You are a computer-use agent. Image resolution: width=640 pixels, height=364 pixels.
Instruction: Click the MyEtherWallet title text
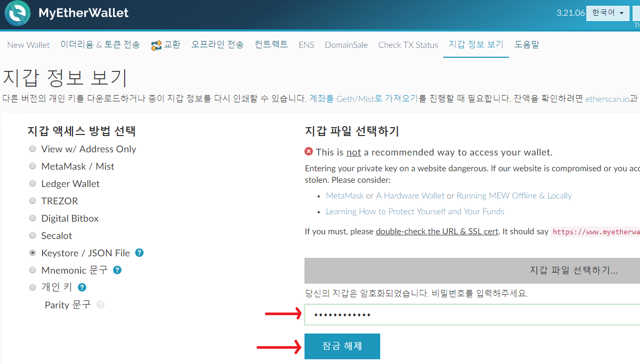click(84, 13)
